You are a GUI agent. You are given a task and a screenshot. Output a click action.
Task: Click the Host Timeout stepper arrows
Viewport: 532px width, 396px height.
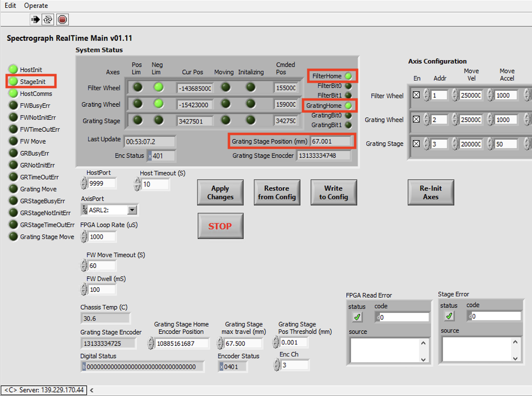138,184
